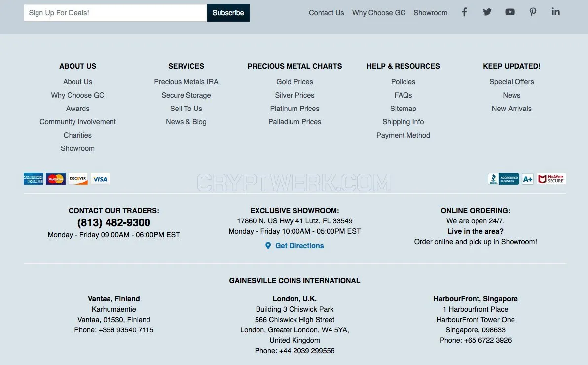This screenshot has height=365, width=588.
Task: Click the Contact Our Traders heading
Action: pyautogui.click(x=113, y=211)
